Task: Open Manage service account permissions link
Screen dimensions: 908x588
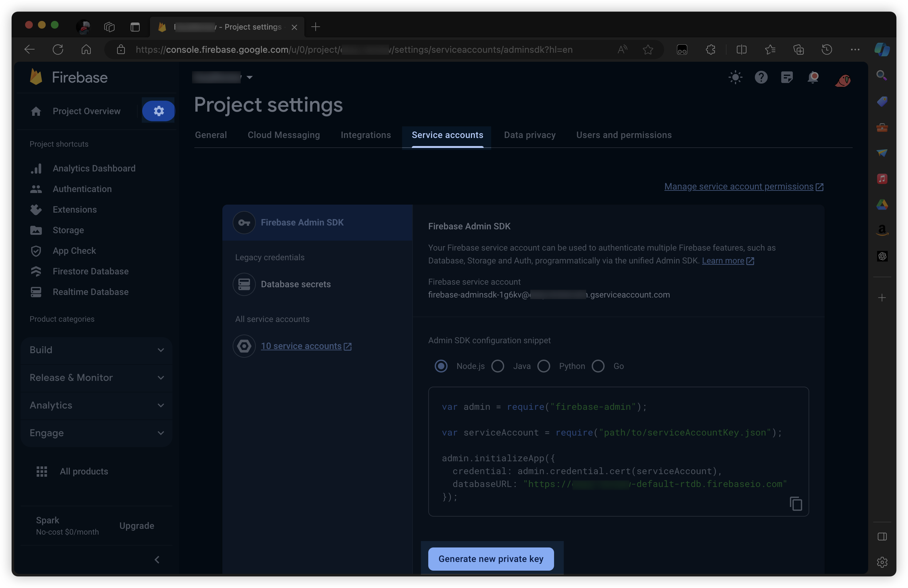Action: [x=744, y=187]
